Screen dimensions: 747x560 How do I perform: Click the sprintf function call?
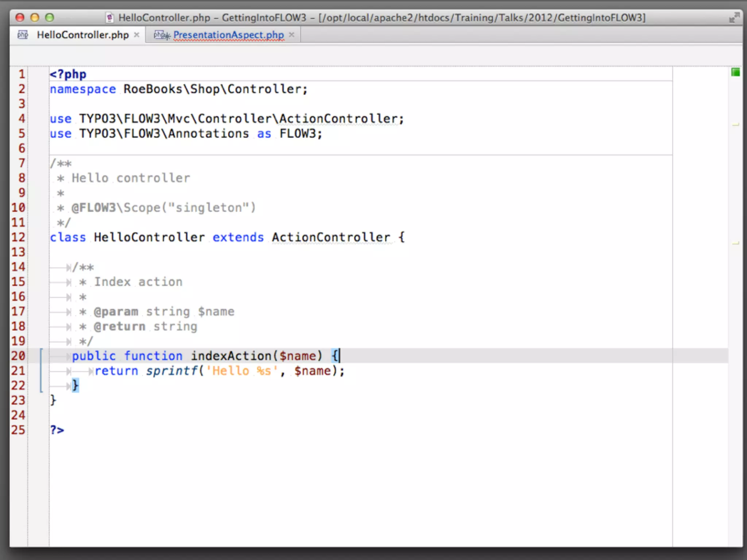point(171,371)
